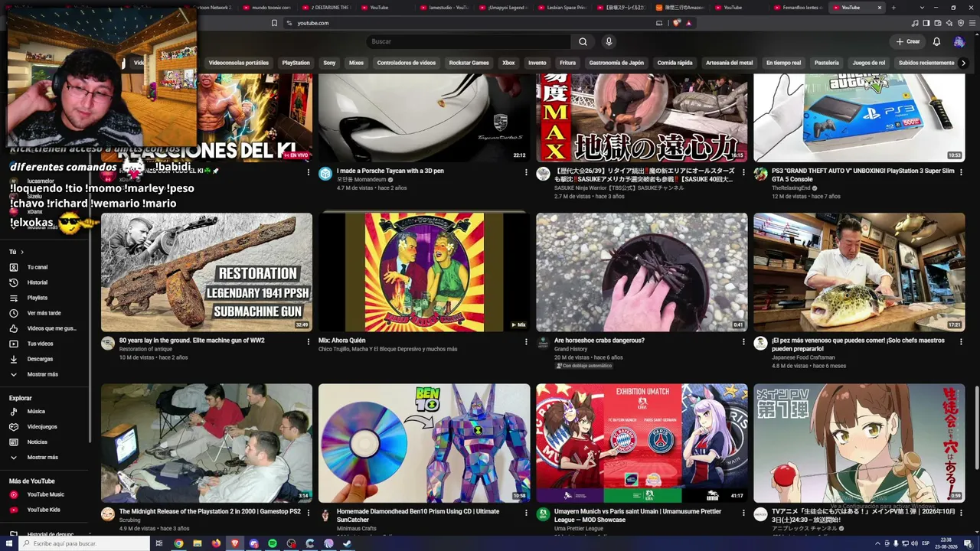Open Brave Shields icon in address bar
The image size is (980, 551).
(x=677, y=23)
